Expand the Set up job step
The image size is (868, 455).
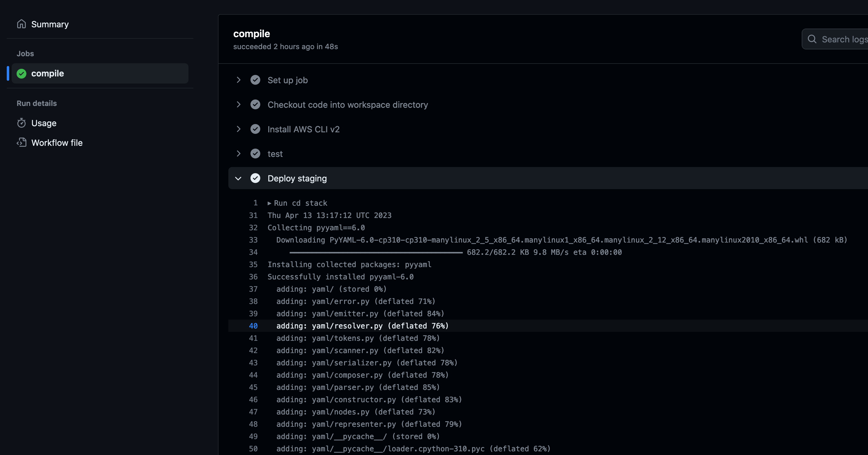(x=238, y=80)
